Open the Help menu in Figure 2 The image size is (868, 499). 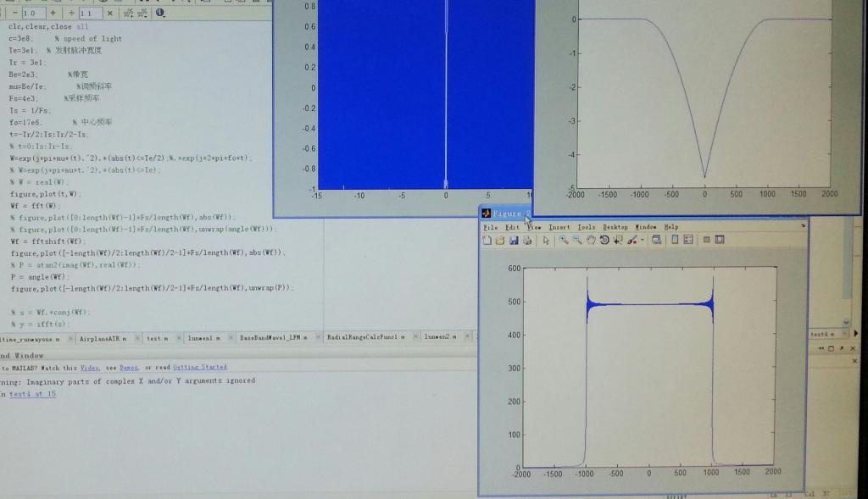pyautogui.click(x=671, y=227)
